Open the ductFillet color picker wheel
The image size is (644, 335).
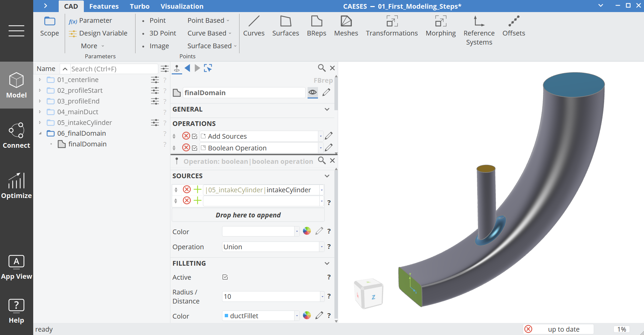[x=307, y=315]
